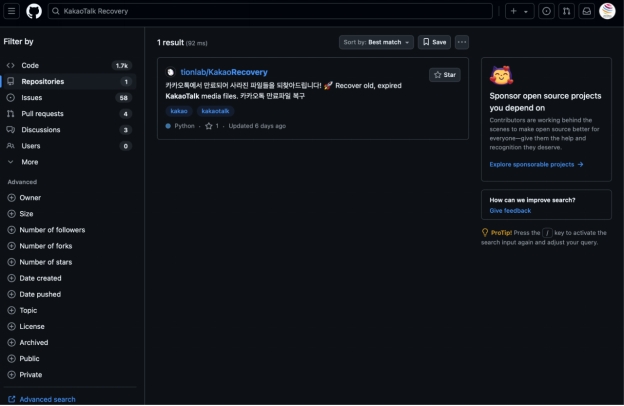This screenshot has width=624, height=406.
Task: Click 'Sponsor open source projects' heading
Action: (545, 102)
